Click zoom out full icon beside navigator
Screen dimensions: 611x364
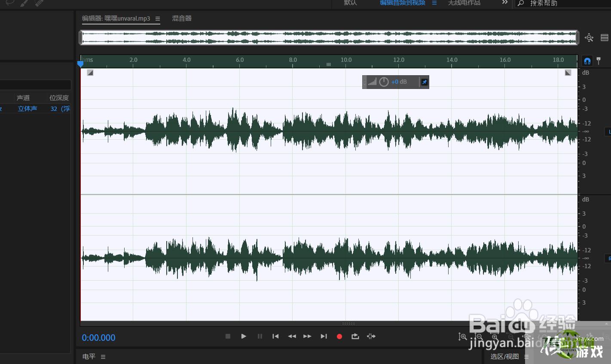click(x=589, y=38)
